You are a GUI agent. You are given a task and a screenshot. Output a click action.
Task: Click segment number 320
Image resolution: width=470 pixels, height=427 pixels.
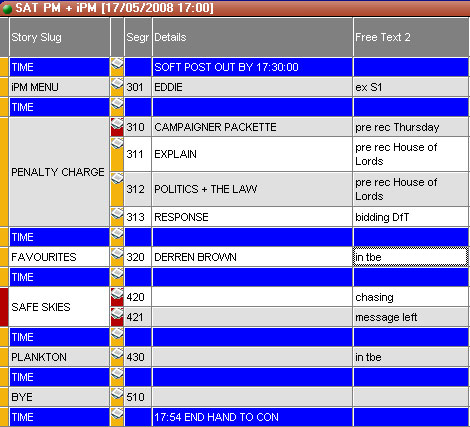(x=138, y=257)
